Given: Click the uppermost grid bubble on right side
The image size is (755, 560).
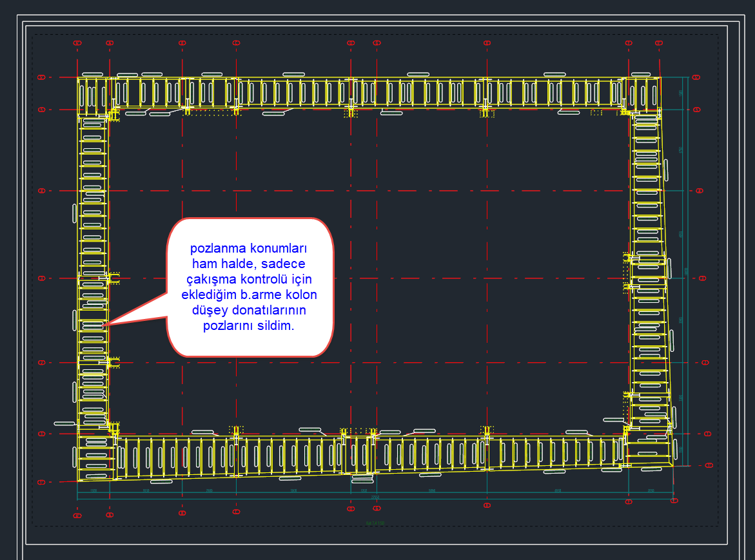Looking at the screenshot, I should [695, 77].
